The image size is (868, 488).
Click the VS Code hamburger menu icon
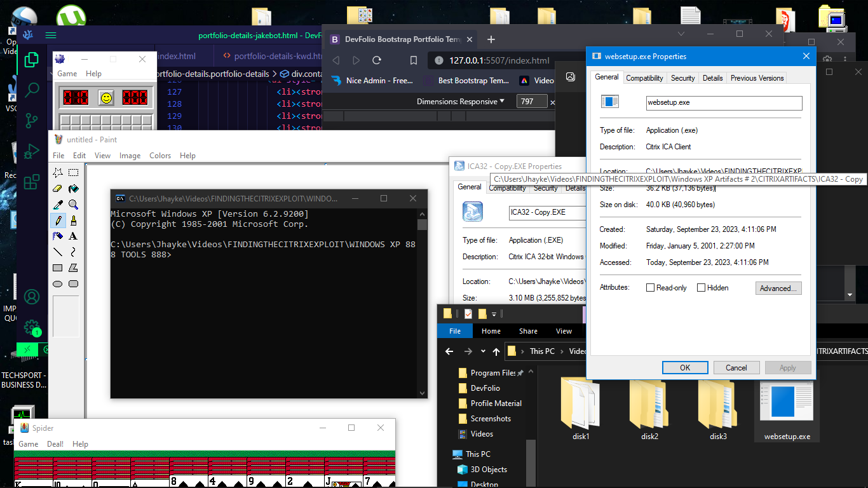51,36
